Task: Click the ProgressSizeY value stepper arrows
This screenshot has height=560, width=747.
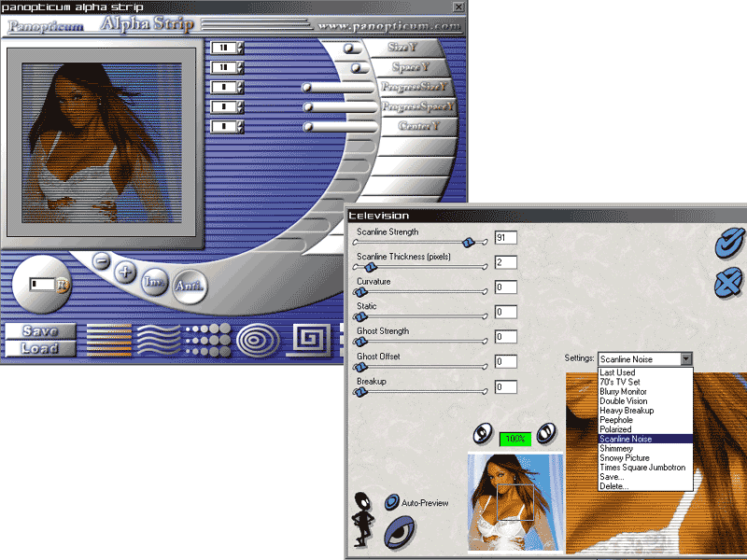Action: pos(240,87)
